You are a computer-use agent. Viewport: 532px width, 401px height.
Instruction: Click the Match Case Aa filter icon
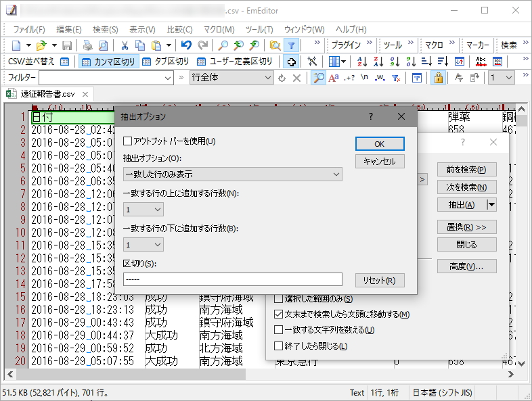coord(334,78)
